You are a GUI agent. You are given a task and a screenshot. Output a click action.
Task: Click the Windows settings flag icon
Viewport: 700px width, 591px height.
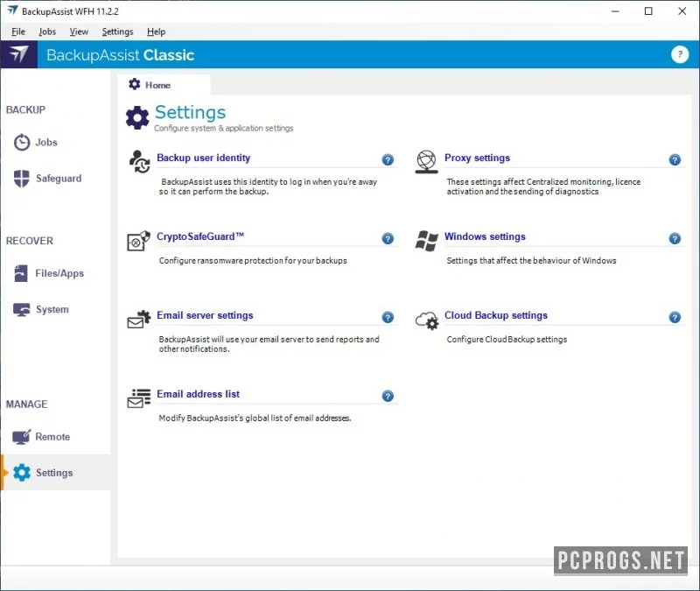coord(426,241)
